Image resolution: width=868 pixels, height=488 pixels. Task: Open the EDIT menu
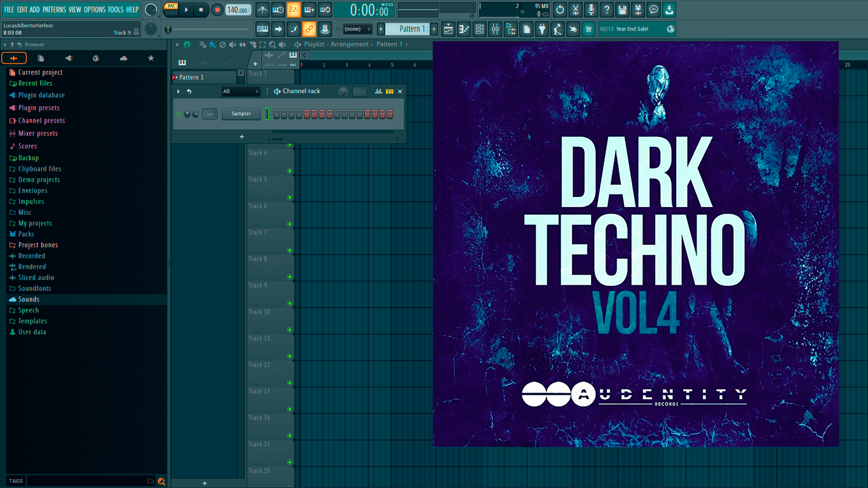[22, 10]
